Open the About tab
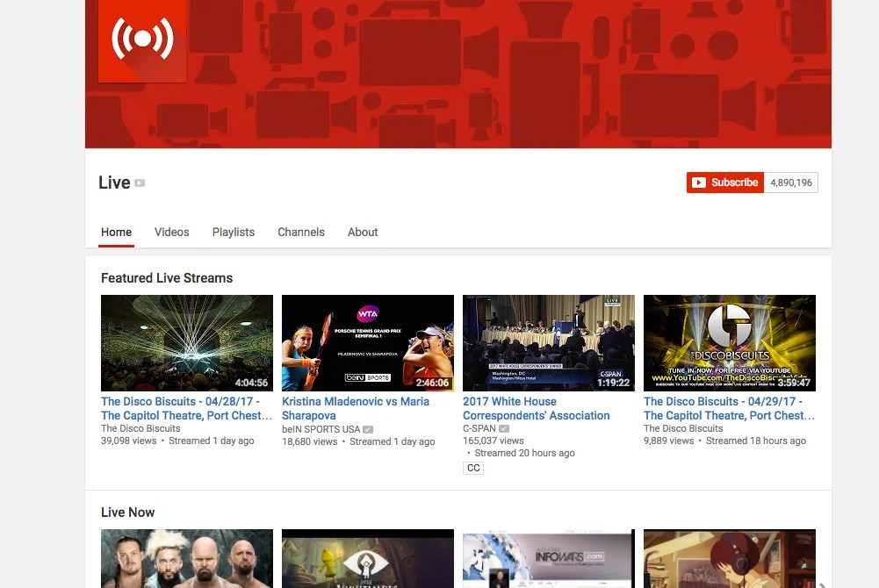Screen dimensions: 879x588 (x=363, y=232)
